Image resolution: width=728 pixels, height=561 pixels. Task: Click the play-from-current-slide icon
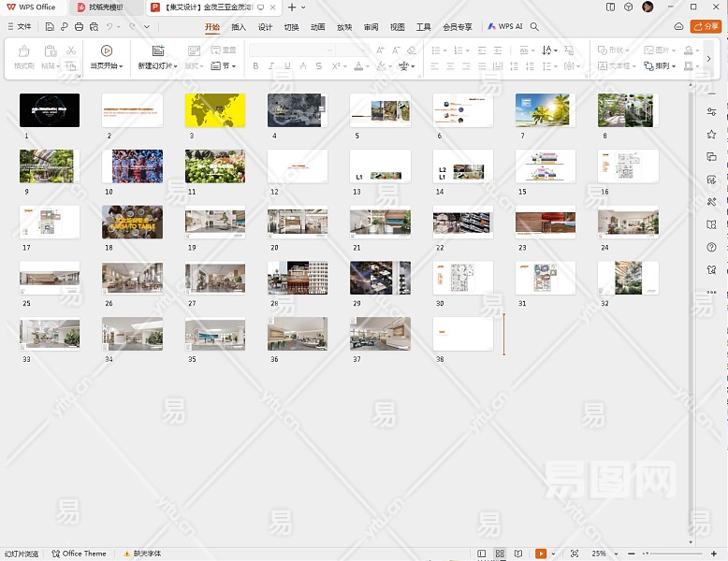click(107, 51)
